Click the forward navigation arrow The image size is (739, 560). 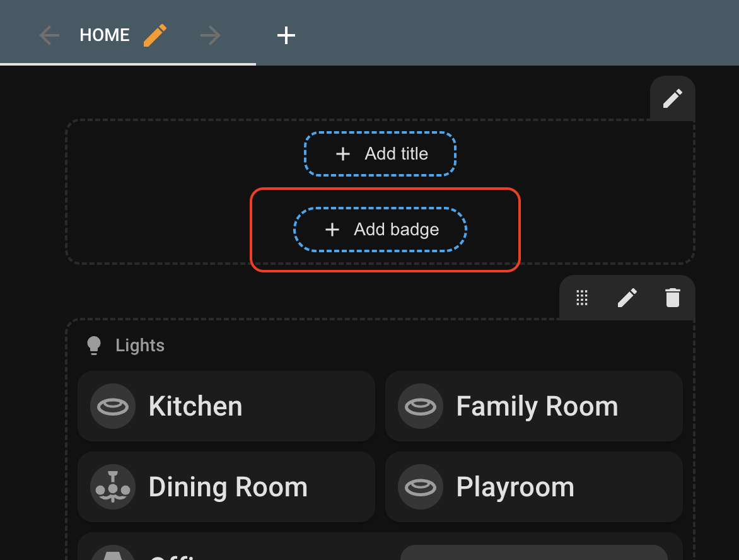coord(210,35)
